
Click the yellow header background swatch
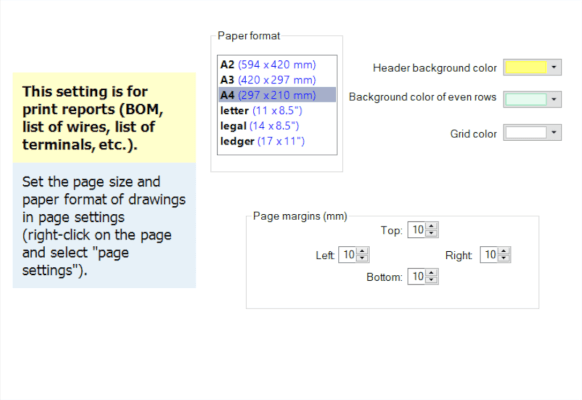pos(526,68)
